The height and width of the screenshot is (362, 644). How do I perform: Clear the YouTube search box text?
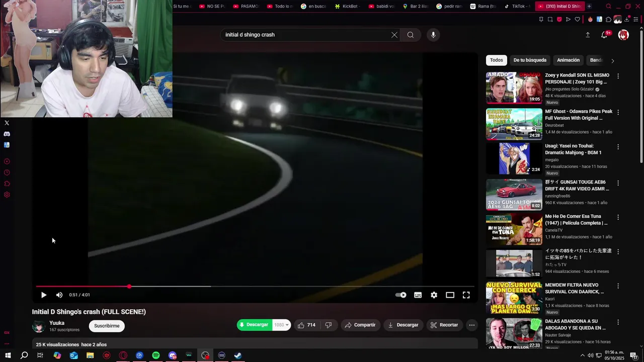394,35
